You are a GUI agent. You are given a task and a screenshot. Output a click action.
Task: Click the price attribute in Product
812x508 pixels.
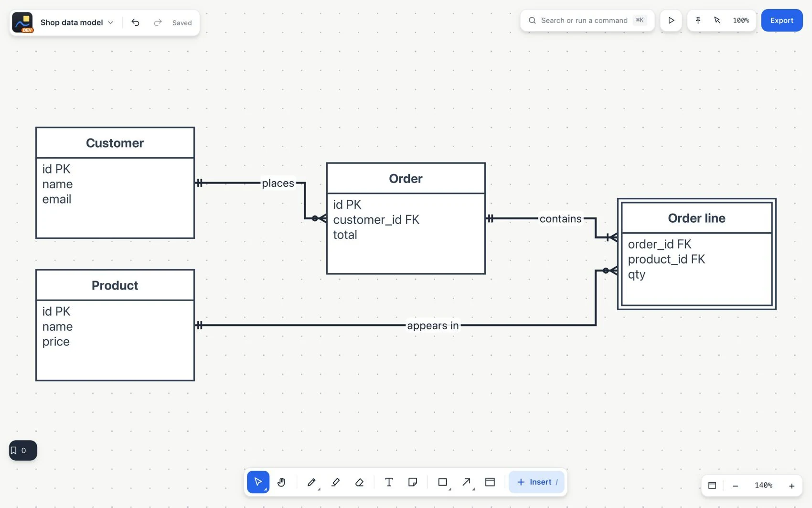56,342
